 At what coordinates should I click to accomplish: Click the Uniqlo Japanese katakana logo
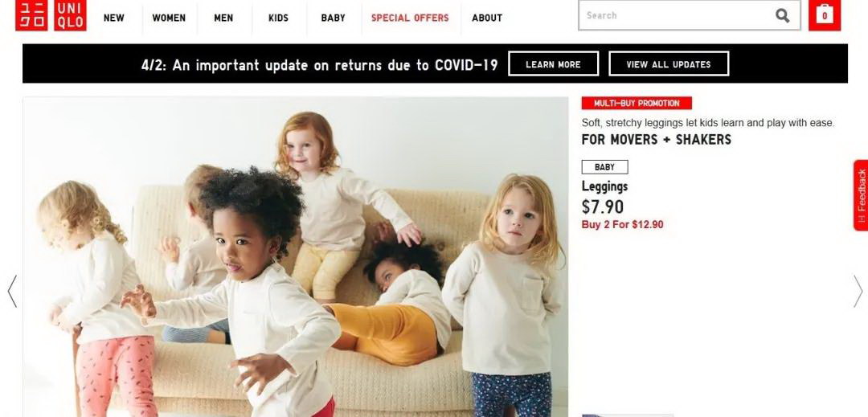[x=31, y=15]
